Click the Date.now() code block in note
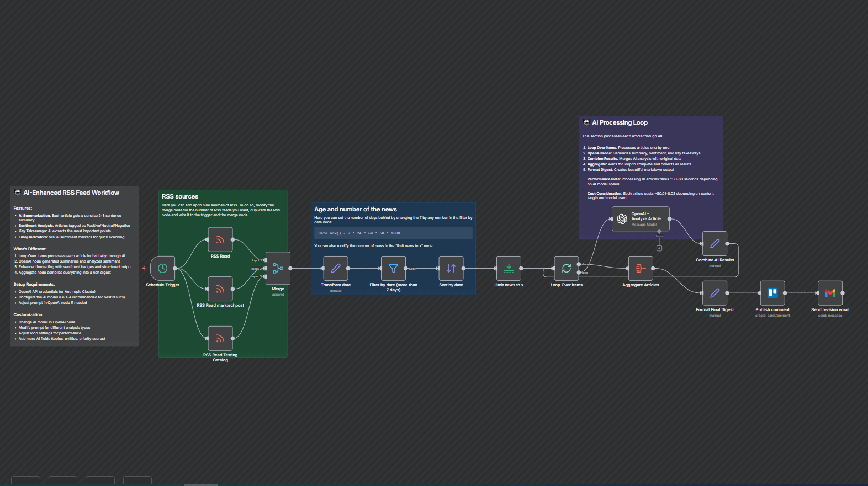The width and height of the screenshot is (868, 486). click(x=393, y=233)
